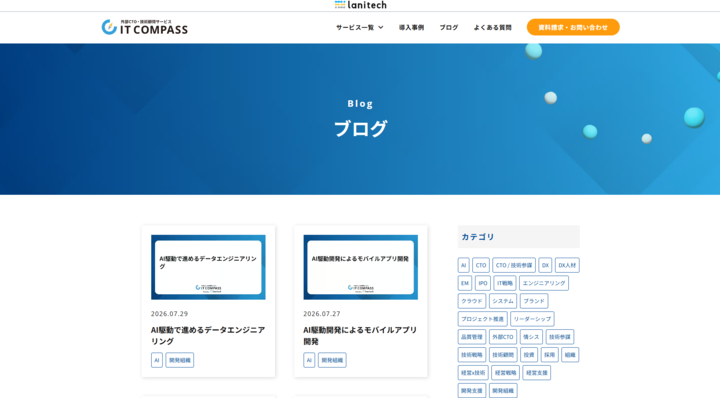Image resolution: width=720 pixels, height=398 pixels.
Task: Filter by 開発組織 tag in カテゴリ sidebar
Action: [x=503, y=390]
